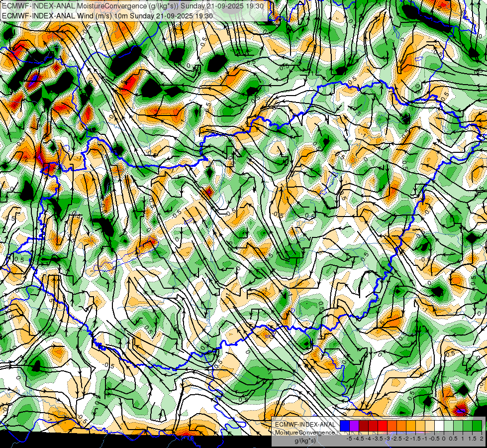This screenshot has width=487, height=448.
Task: Click the purple legend swatch
Action: coord(354,426)
